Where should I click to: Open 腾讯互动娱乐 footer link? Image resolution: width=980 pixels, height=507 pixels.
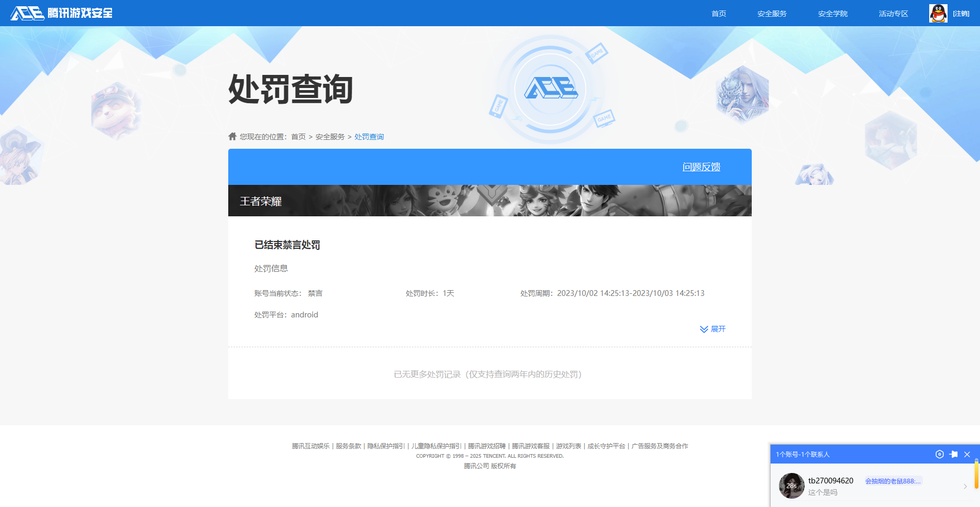pos(311,446)
